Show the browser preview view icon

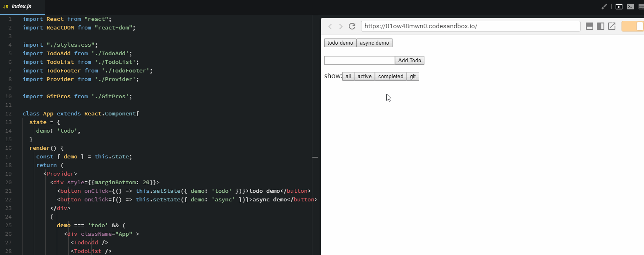coord(619,7)
